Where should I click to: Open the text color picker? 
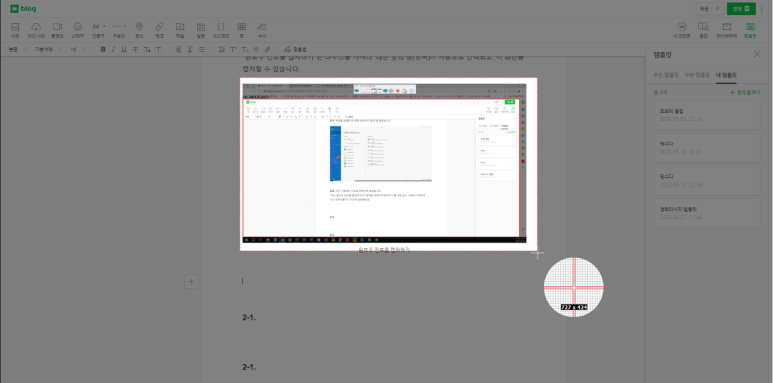[x=147, y=49]
